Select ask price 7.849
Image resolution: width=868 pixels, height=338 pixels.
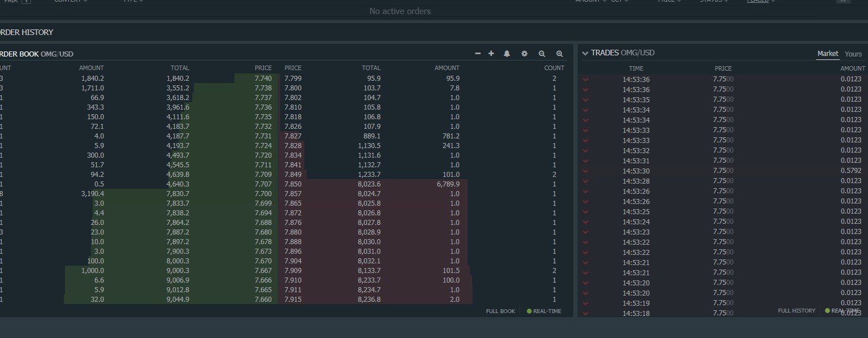click(x=293, y=175)
